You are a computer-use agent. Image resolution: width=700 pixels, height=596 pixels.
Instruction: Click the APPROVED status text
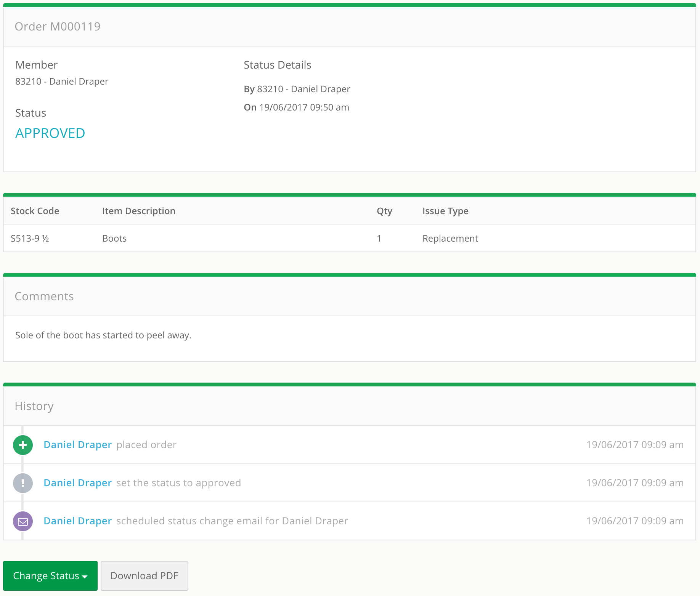[x=50, y=133]
